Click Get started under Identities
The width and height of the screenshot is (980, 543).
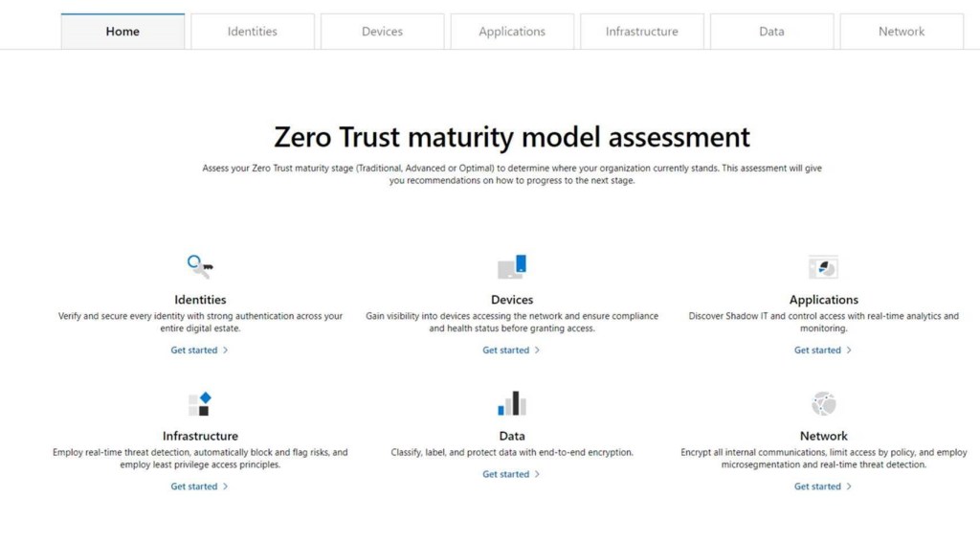point(199,351)
